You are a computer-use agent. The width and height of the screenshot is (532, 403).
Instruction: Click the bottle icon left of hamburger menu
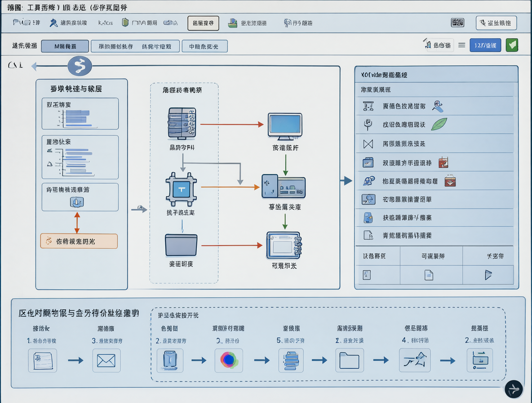tap(427, 44)
